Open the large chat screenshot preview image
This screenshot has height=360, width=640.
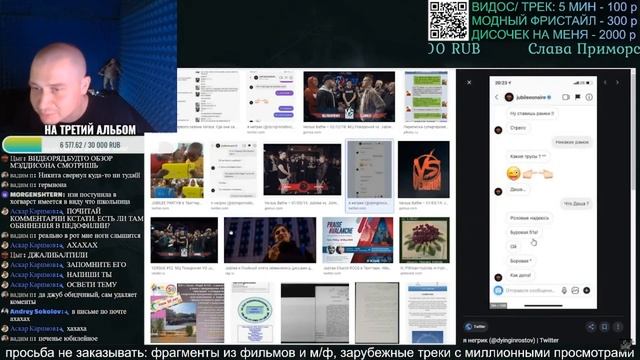543,192
